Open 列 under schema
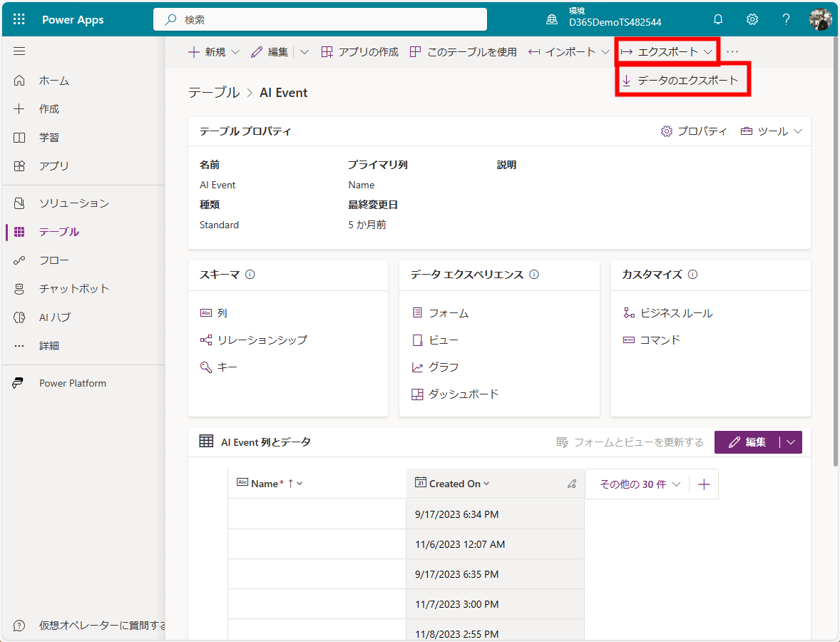 tap(214, 313)
